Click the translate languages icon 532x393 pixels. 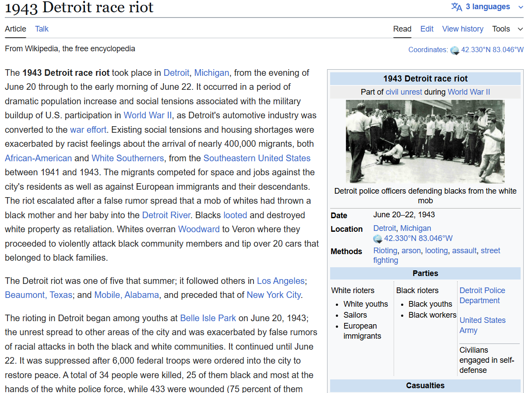click(457, 7)
